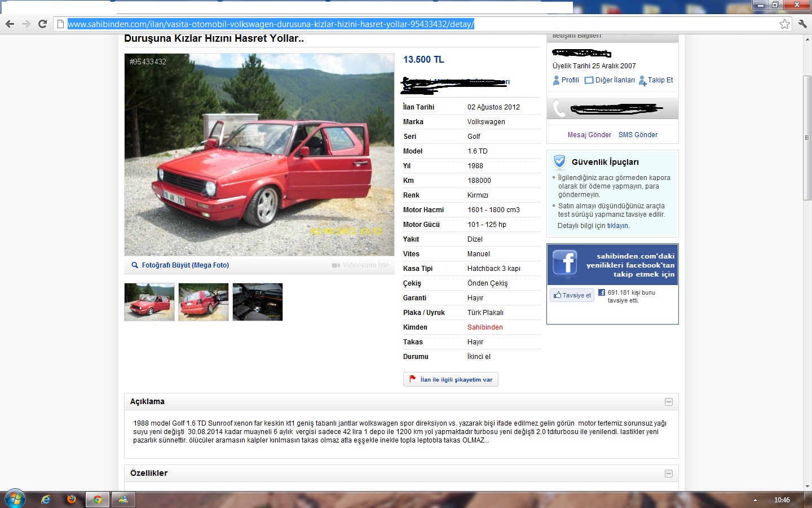Open Fotoğrafı Büyüt (Mega Foto) link

(x=185, y=265)
